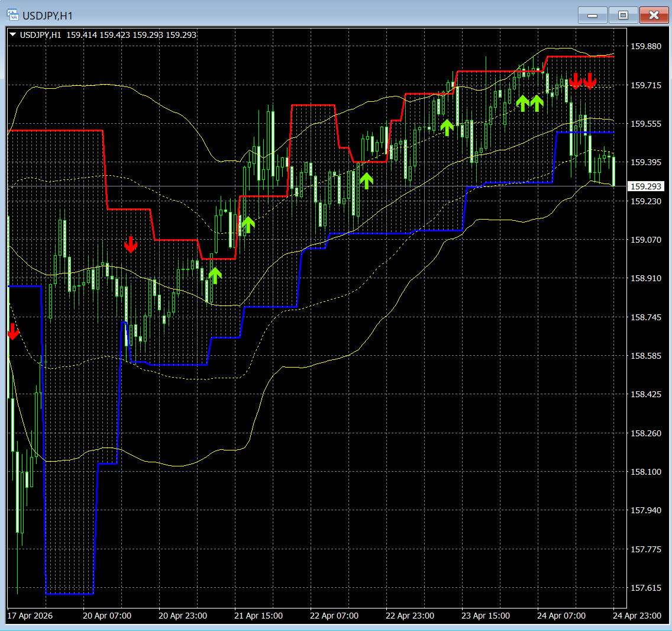Image resolution: width=672 pixels, height=631 pixels.
Task: Click the red down arrow near 17 Apr
Action: click(x=13, y=331)
